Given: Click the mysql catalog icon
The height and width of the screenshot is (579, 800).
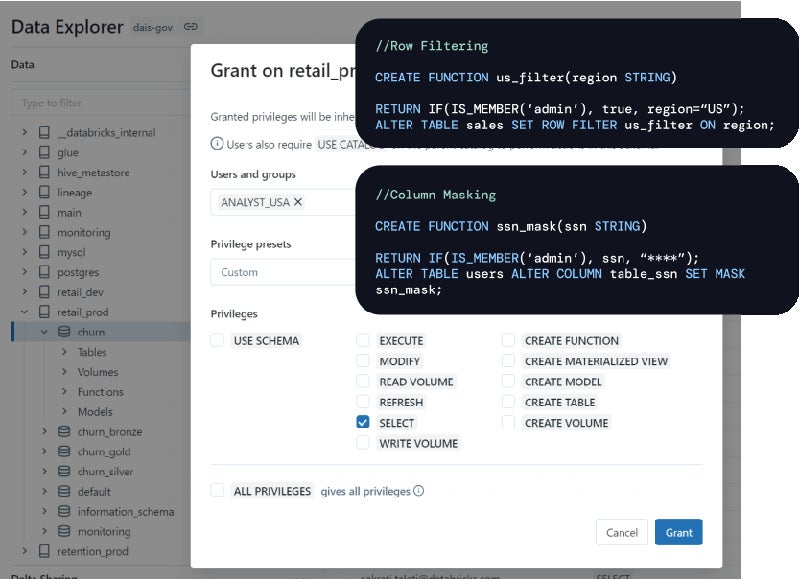Looking at the screenshot, I should click(44, 252).
